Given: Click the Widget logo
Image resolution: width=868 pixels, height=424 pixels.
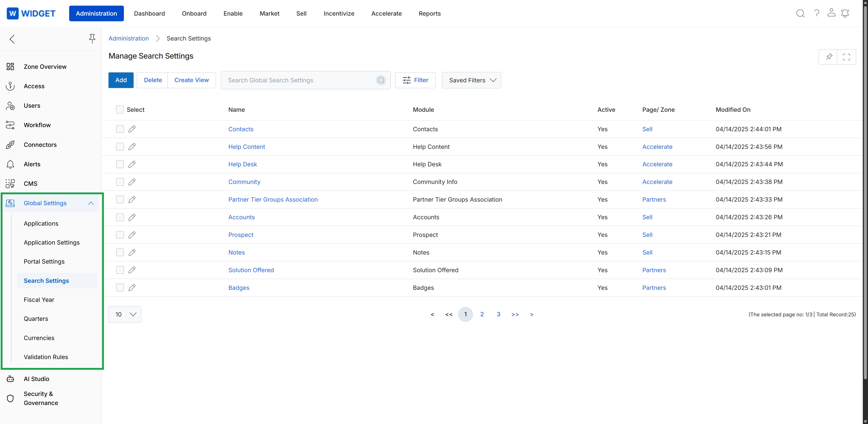Looking at the screenshot, I should 31,14.
